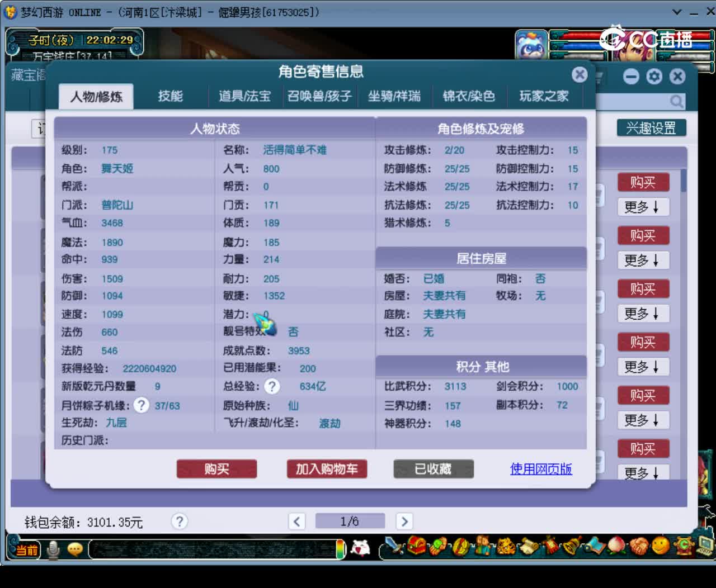Expand fourth 更多 dropdown in the listing

point(643,367)
